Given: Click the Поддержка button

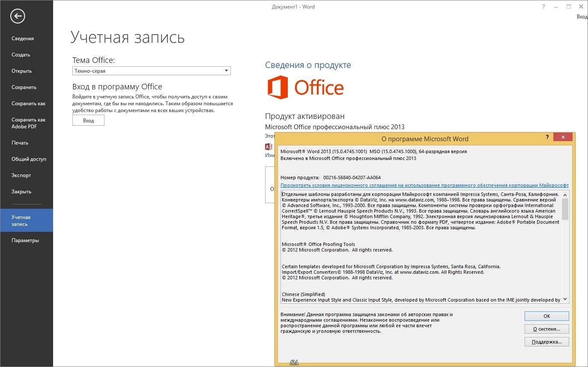Looking at the screenshot, I should 546,342.
